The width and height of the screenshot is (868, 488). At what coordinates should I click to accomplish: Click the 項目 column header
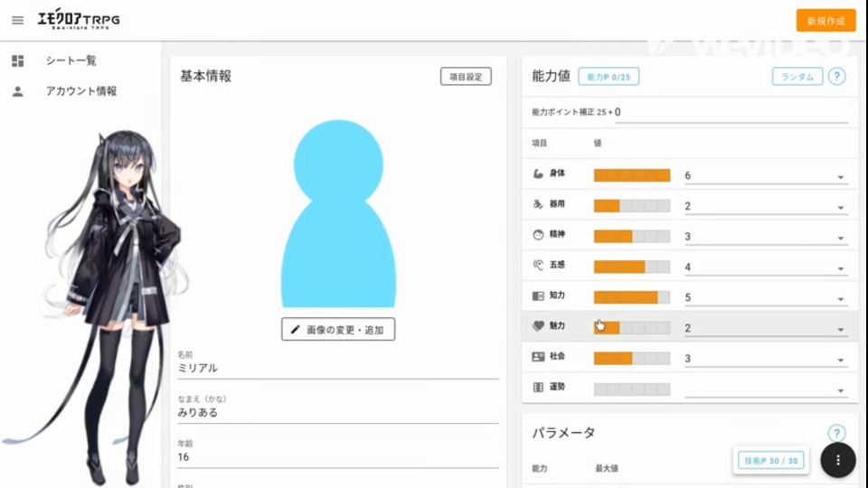pyautogui.click(x=539, y=144)
